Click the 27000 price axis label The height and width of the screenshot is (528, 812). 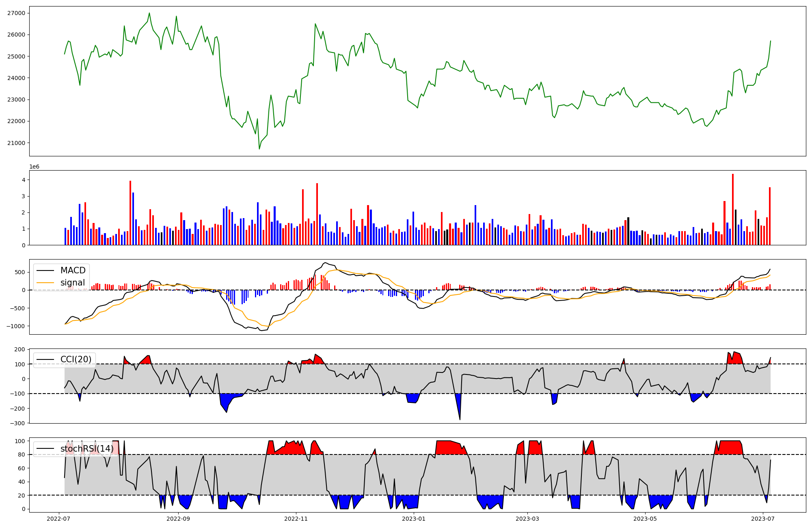pyautogui.click(x=16, y=13)
